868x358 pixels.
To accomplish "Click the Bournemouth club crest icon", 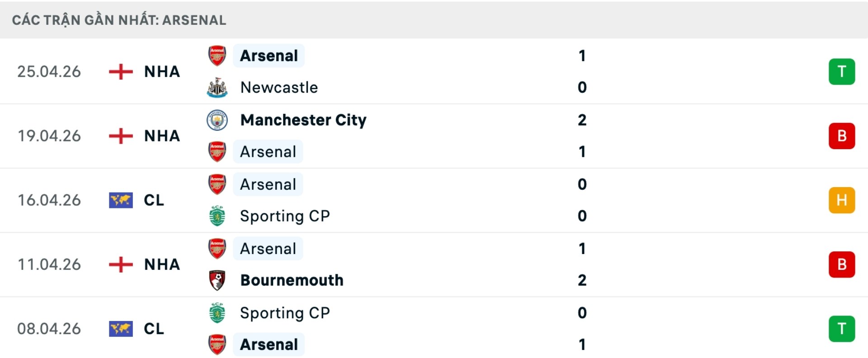I will coord(217,280).
